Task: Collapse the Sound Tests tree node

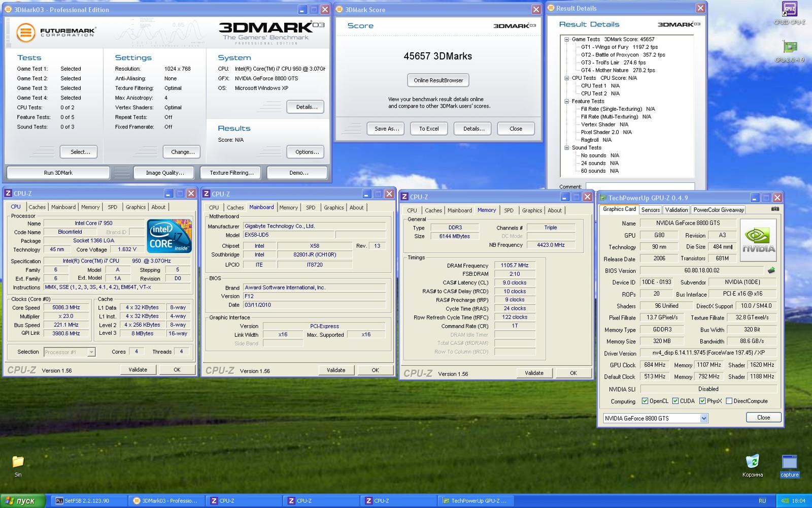Action: [567, 148]
